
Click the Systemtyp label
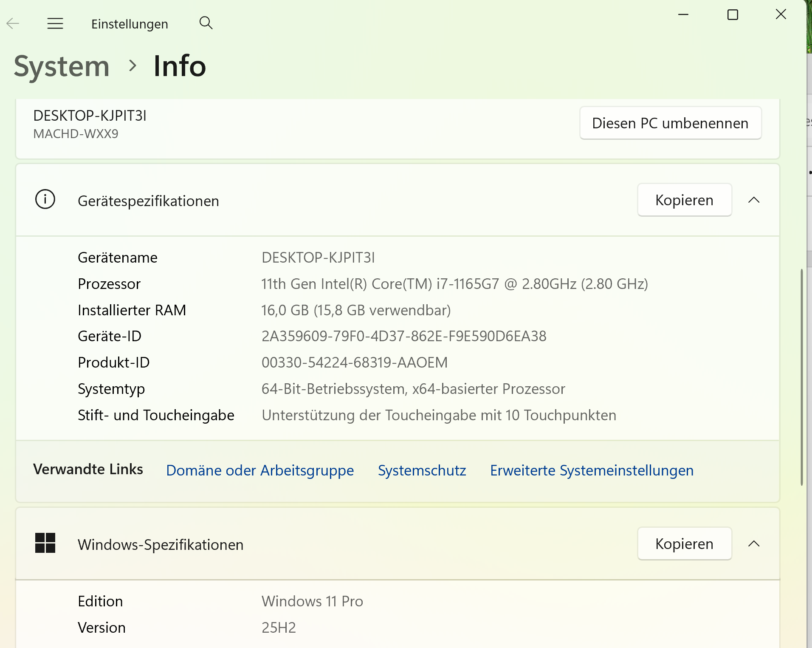click(111, 389)
